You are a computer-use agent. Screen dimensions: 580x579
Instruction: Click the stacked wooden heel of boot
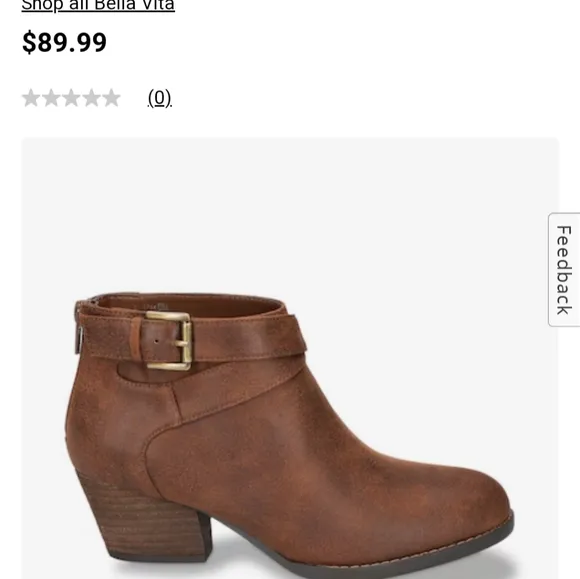(142, 514)
